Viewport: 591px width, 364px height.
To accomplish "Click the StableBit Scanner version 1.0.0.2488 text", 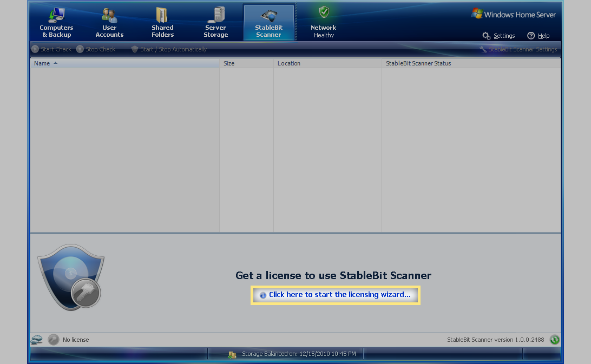I will point(496,340).
